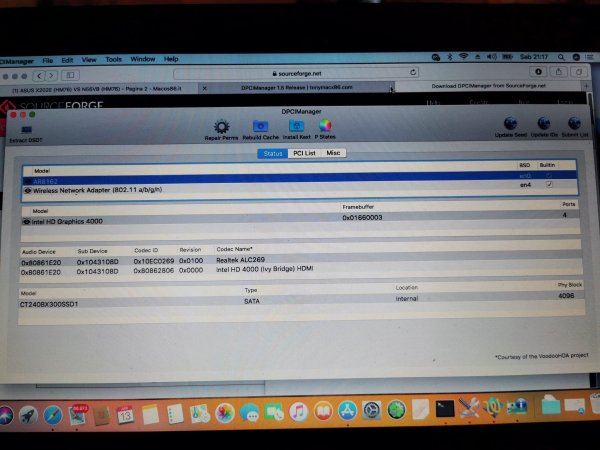
Task: Open Calendar from the Dock
Action: click(126, 415)
